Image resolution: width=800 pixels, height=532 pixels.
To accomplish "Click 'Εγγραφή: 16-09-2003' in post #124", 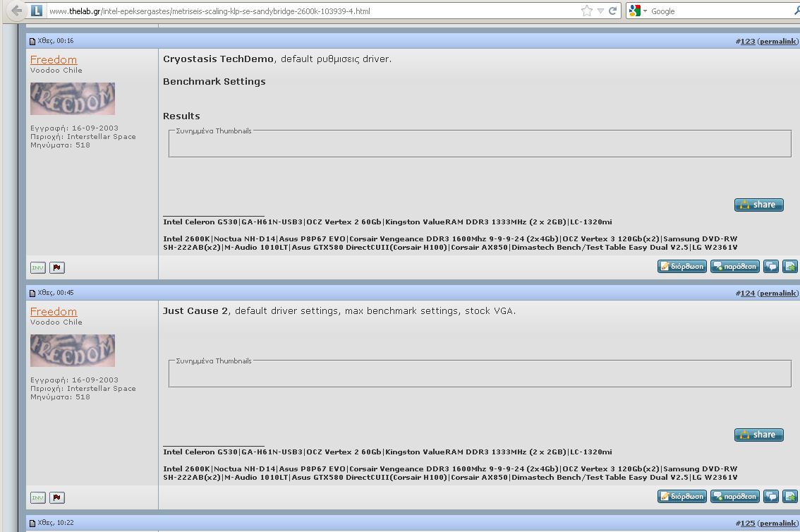I will [x=74, y=380].
